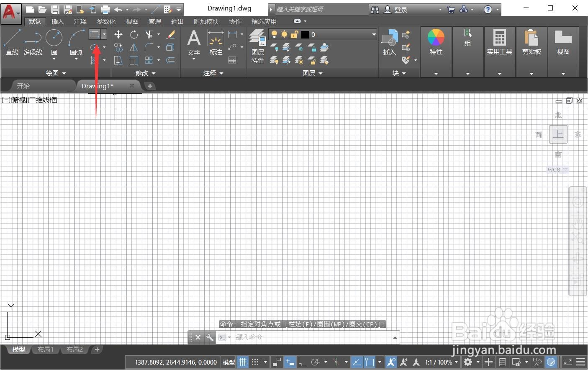
Task: Toggle polar tracking in status bar
Action: (x=316, y=362)
